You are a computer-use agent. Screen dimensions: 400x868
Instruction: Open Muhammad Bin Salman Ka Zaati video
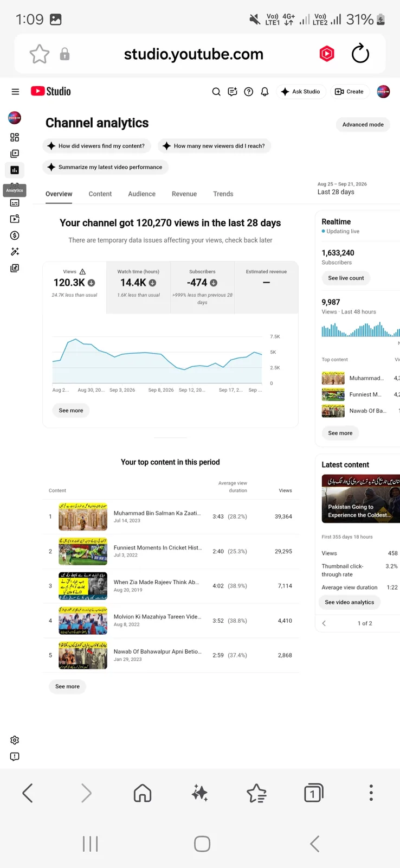coord(157,513)
